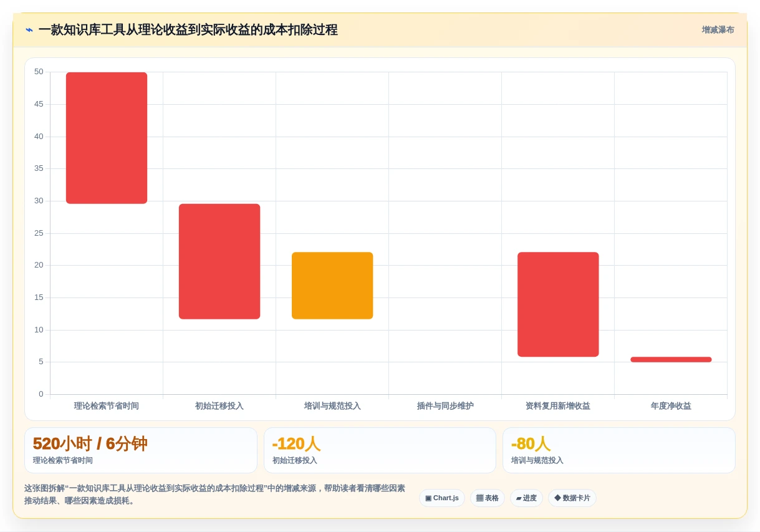Click axis label 插件与同步维护
This screenshot has height=532, width=760.
click(445, 406)
